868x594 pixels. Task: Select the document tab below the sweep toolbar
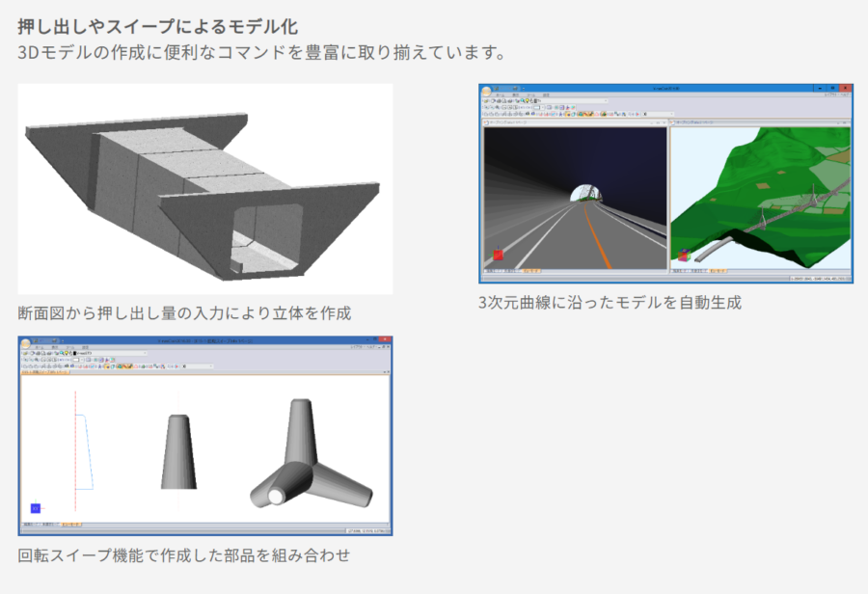pos(48,371)
